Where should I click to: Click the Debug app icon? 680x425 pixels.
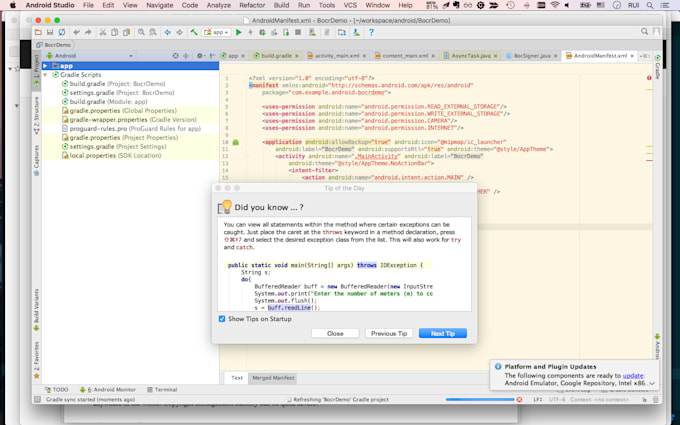tap(262, 33)
